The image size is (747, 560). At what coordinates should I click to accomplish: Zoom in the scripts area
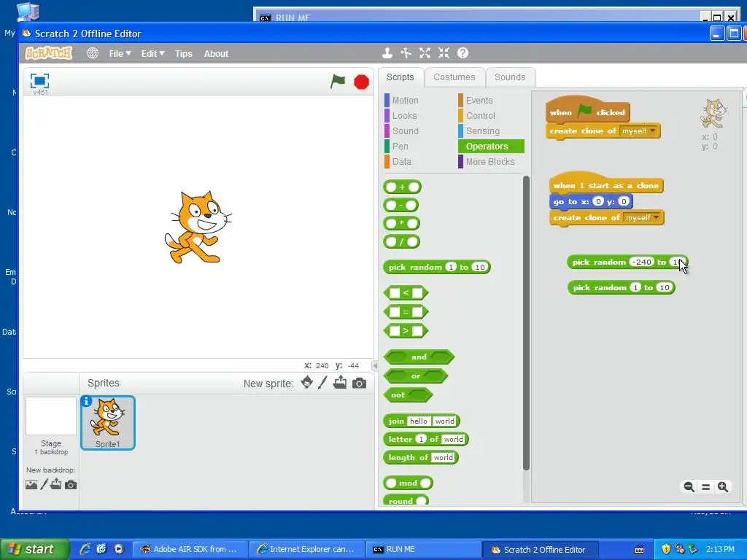click(x=723, y=486)
